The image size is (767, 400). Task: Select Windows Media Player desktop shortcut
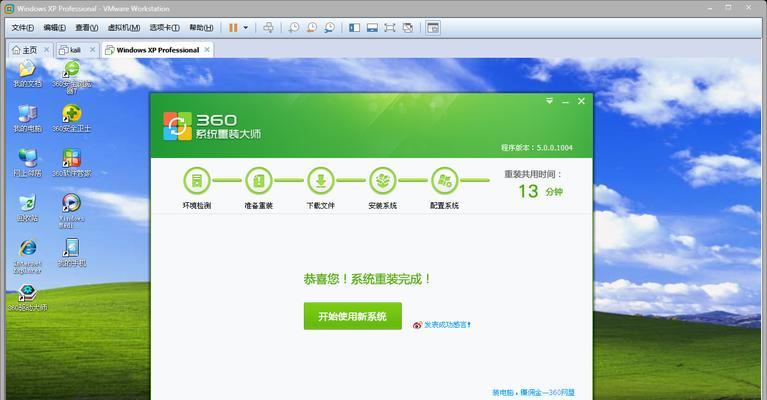click(x=71, y=211)
